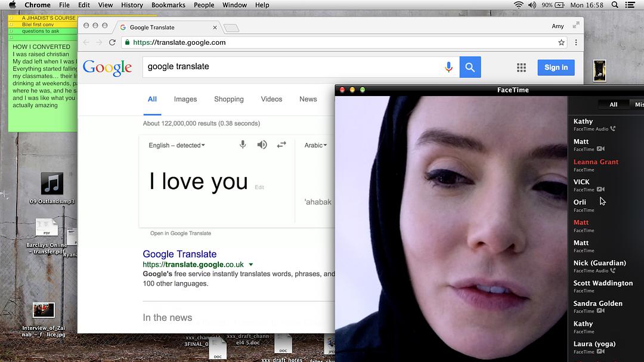The image size is (644, 362).
Task: Open the Bookmarks menu in the menu bar
Action: pos(168,5)
